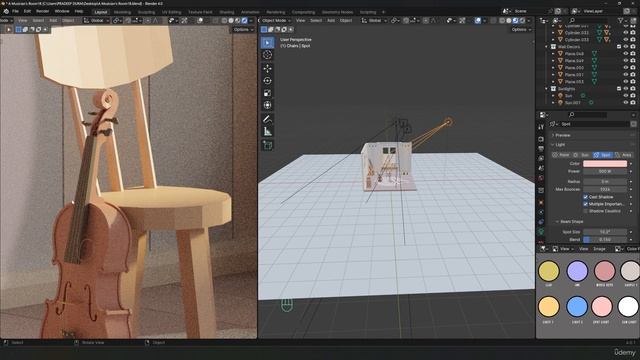Click the light Color swatch
Viewport: 640px width, 360px height.
(605, 164)
